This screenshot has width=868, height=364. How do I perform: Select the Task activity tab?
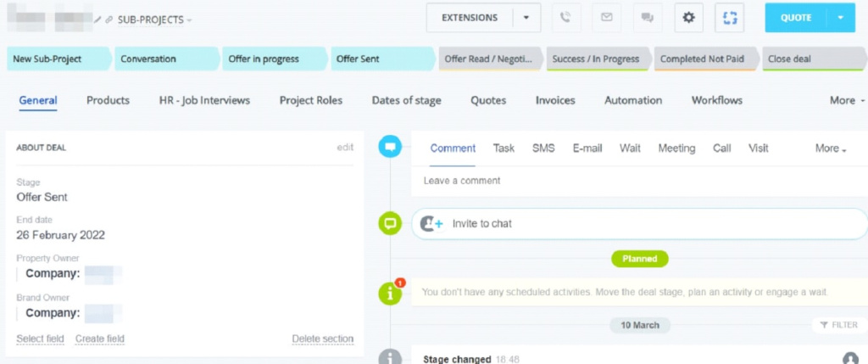click(x=504, y=148)
